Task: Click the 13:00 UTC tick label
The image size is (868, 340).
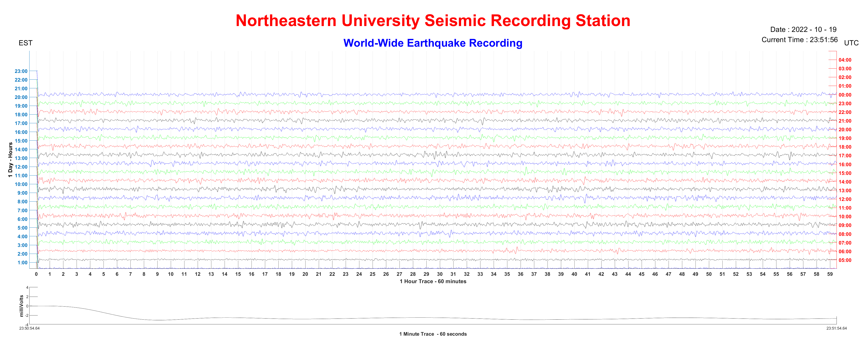Action: [x=845, y=191]
